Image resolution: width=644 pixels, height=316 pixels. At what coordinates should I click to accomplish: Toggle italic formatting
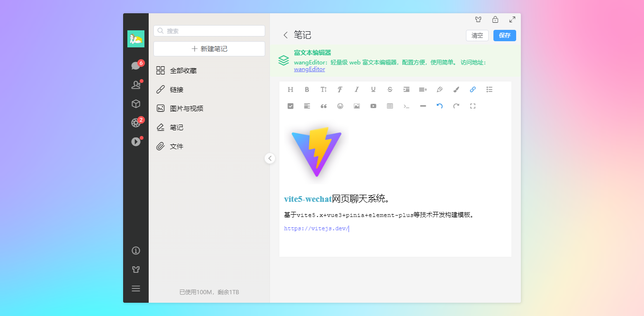[x=357, y=89]
